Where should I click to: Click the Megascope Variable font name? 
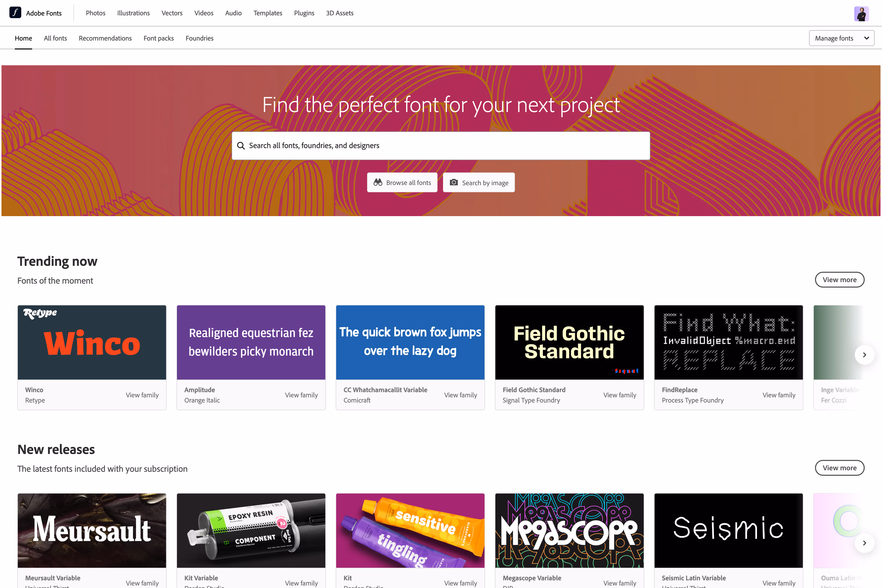[532, 578]
